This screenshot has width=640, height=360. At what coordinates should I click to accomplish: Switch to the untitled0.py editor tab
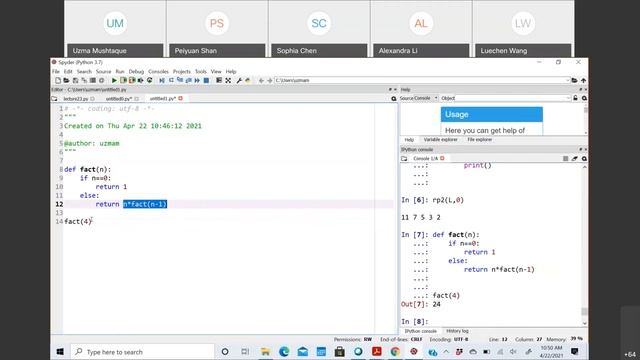(118, 99)
